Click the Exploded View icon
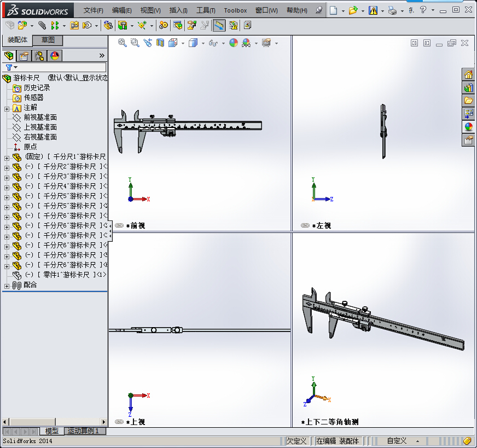Image resolution: width=477 pixels, height=448 pixels. [192, 25]
